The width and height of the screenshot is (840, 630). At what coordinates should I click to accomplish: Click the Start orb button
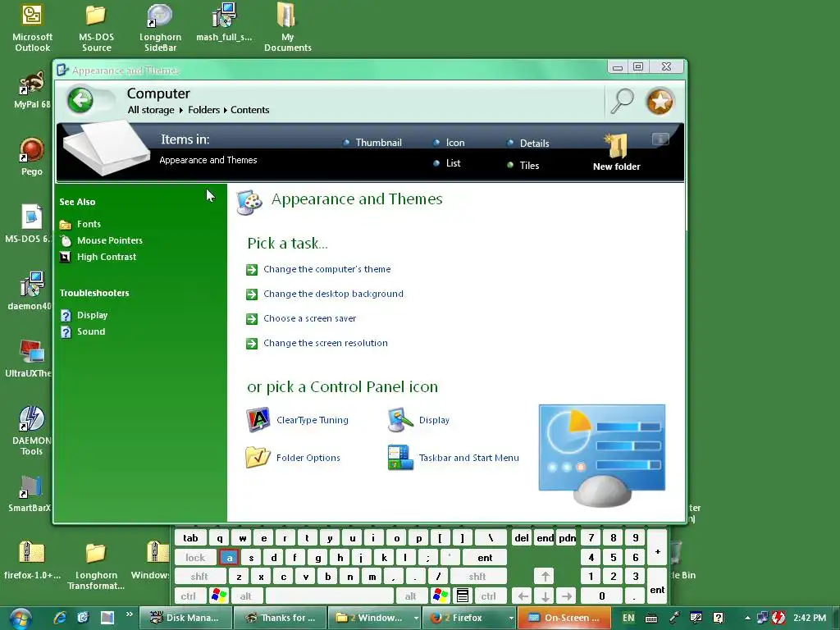[21, 619]
